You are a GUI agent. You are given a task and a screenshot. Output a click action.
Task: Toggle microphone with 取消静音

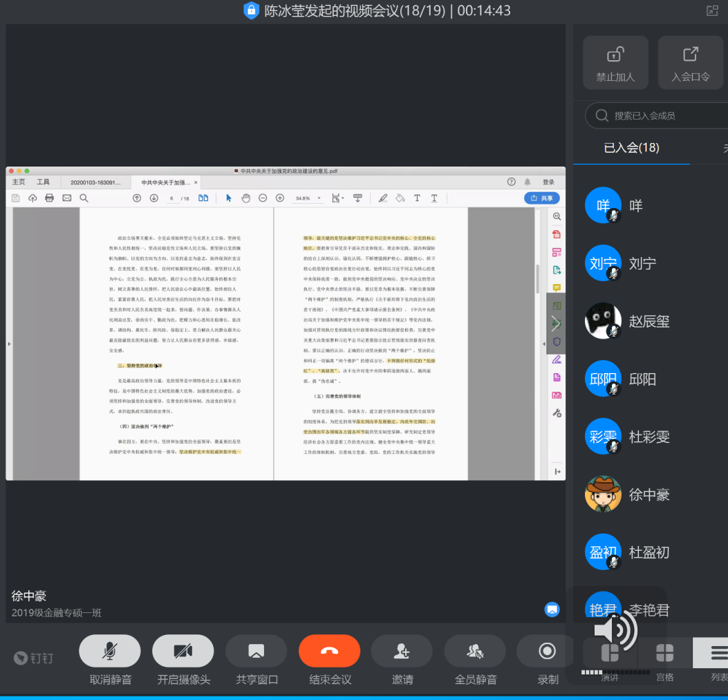tap(110, 651)
